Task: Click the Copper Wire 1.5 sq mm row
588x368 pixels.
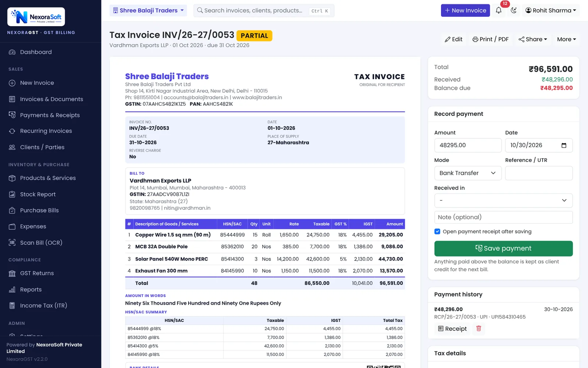Action: point(265,235)
